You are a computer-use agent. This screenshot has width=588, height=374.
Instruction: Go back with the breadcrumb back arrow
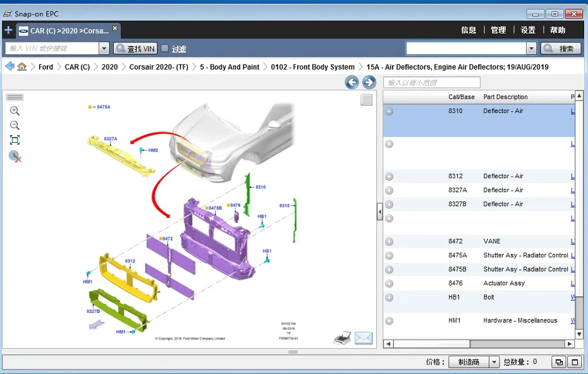pyautogui.click(x=9, y=66)
